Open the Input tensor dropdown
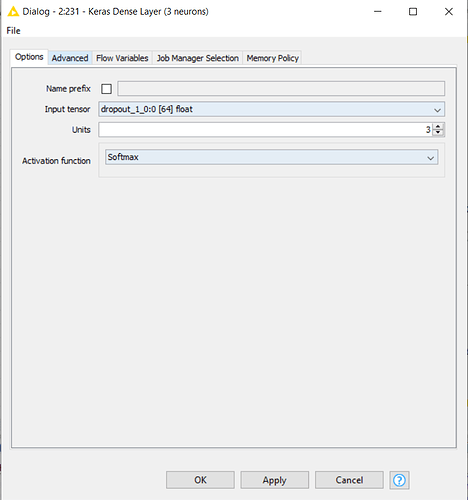 [x=271, y=109]
